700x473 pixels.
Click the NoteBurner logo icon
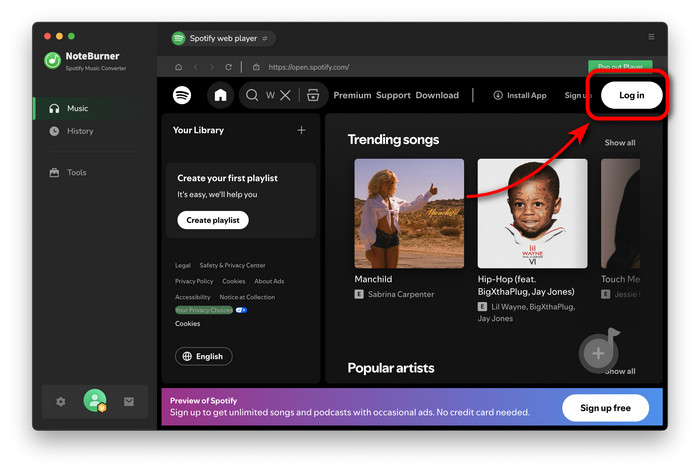[x=52, y=60]
